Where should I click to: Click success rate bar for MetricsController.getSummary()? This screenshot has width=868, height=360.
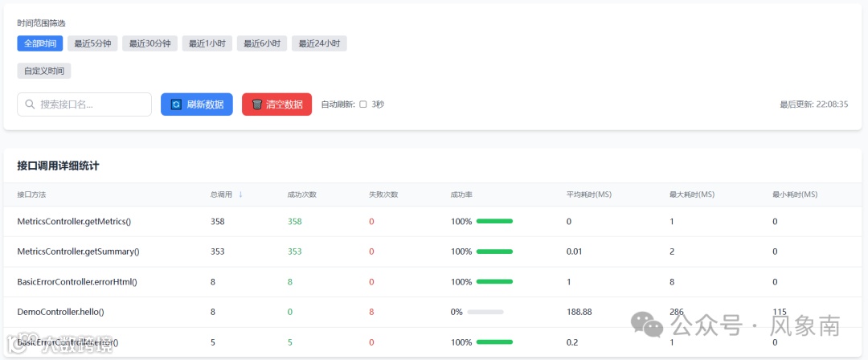(494, 252)
